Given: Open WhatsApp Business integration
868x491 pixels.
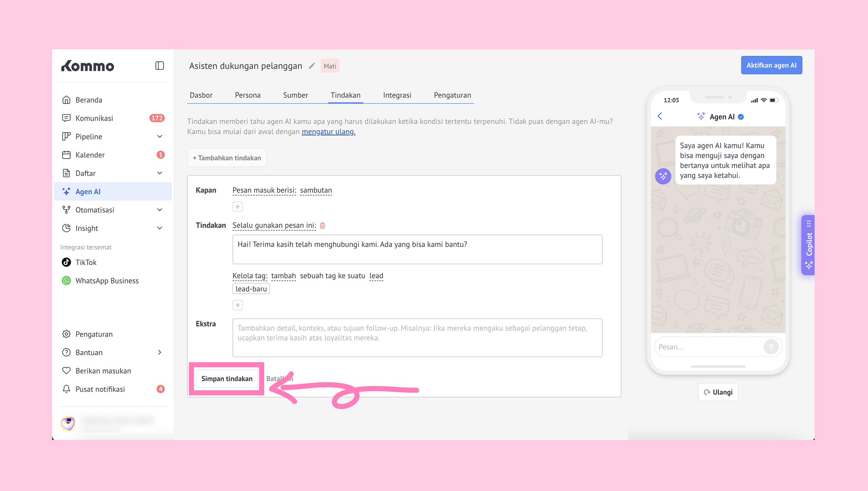Looking at the screenshot, I should point(107,281).
